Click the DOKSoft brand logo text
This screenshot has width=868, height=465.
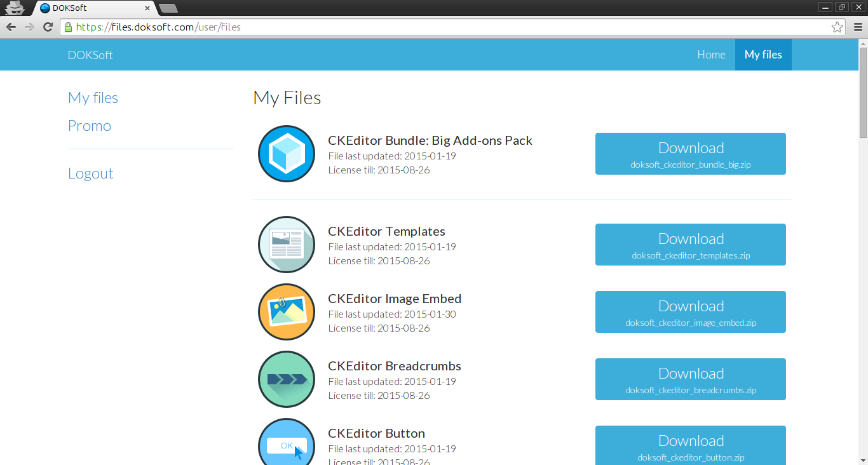90,55
